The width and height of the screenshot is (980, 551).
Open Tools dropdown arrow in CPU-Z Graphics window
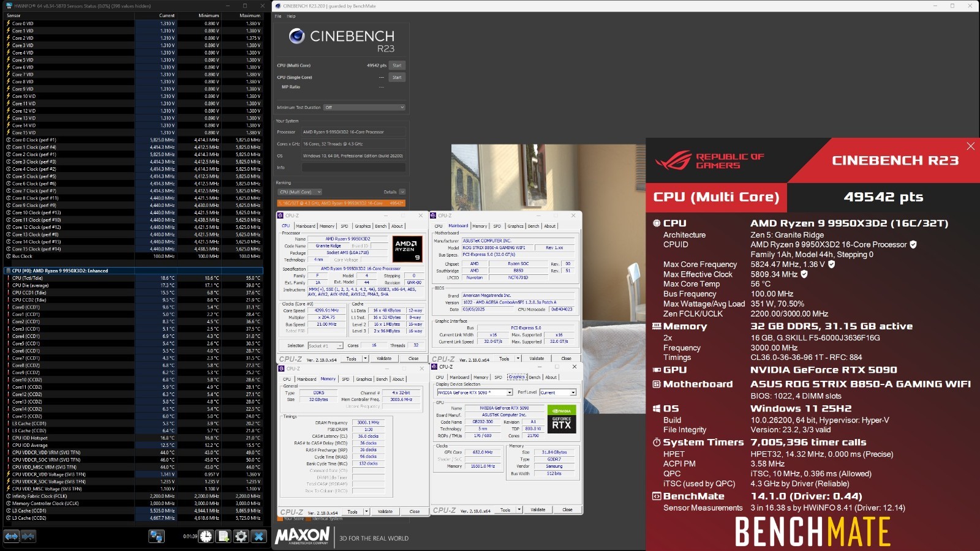pyautogui.click(x=519, y=509)
